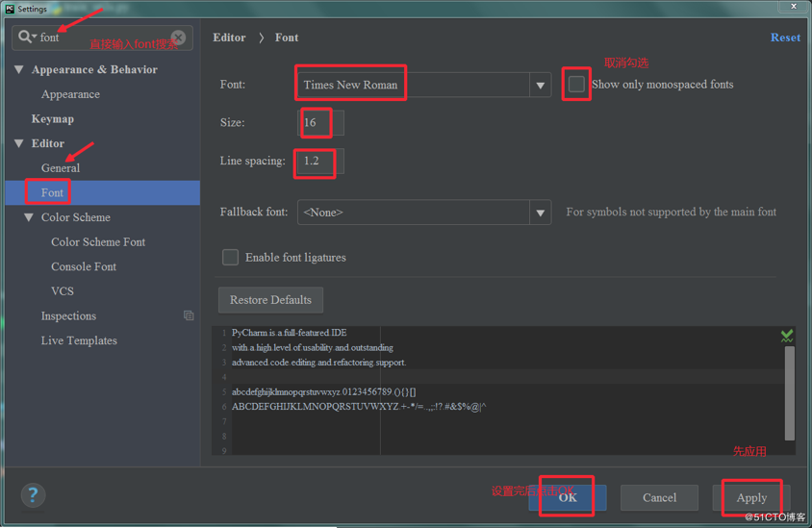
Task: Click preview line 'PyCharm is a full-featured IDE'
Action: click(x=289, y=333)
